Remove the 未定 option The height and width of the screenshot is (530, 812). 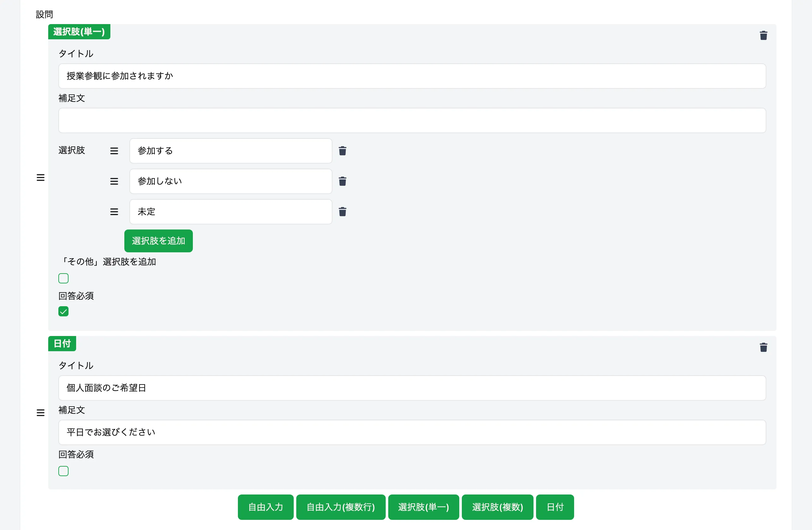pyautogui.click(x=343, y=212)
